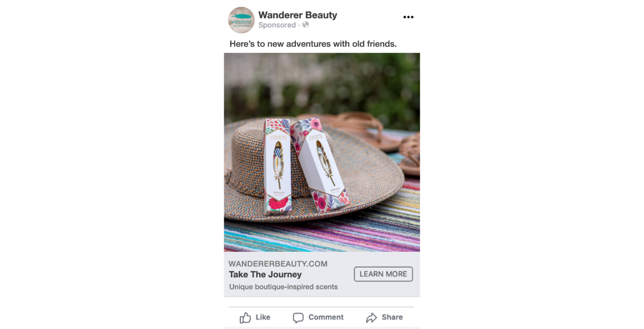
Task: Open the Wanderer Beauty page name
Action: (298, 15)
